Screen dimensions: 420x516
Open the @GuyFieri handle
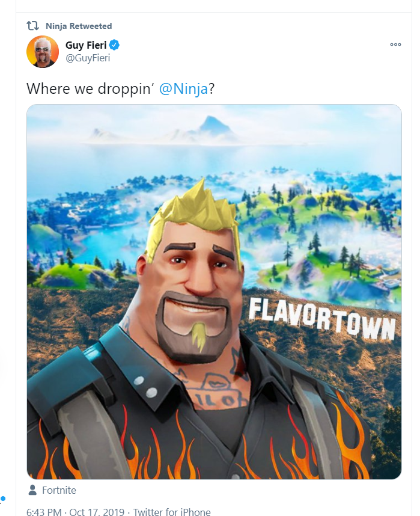point(88,58)
